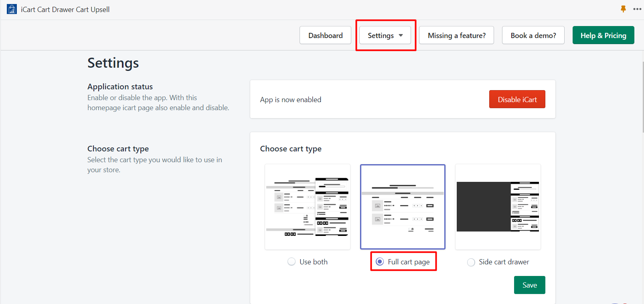Click the Missing a feature? button
The height and width of the screenshot is (304, 644).
point(456,35)
